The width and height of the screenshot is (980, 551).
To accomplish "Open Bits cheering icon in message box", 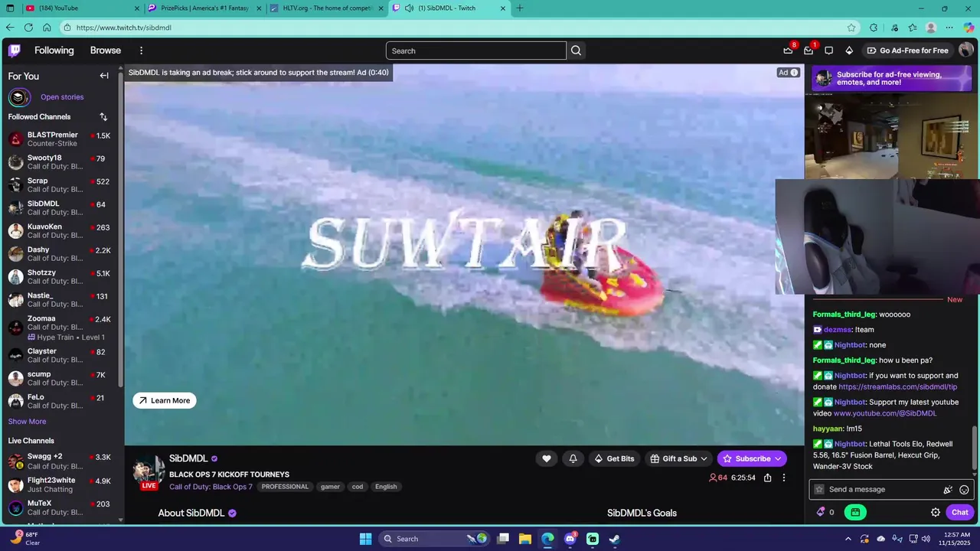I will [948, 490].
